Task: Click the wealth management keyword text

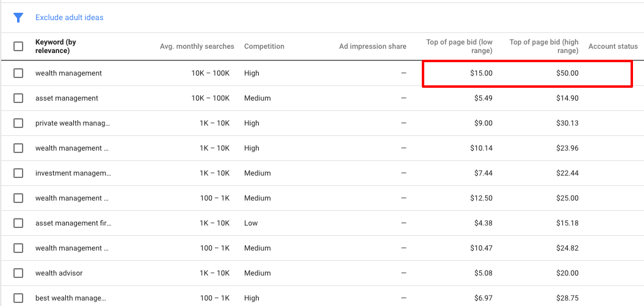Action: point(68,73)
